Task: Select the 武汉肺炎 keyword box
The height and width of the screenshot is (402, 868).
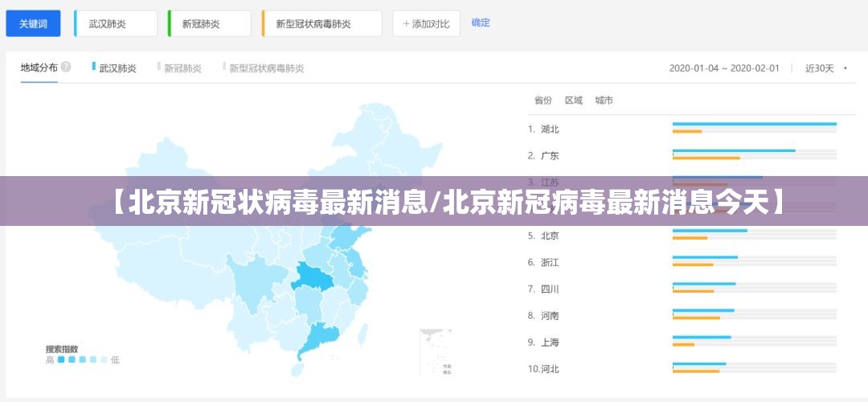Action: 115,24
